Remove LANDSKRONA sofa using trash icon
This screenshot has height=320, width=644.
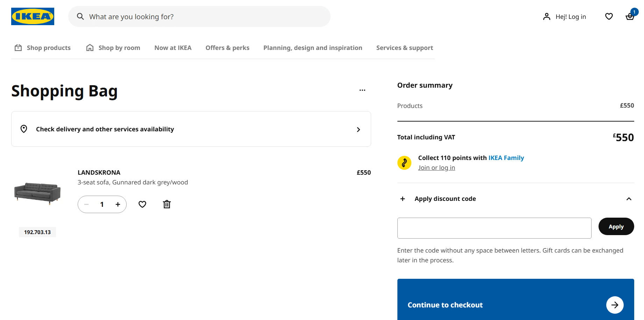[x=167, y=204]
